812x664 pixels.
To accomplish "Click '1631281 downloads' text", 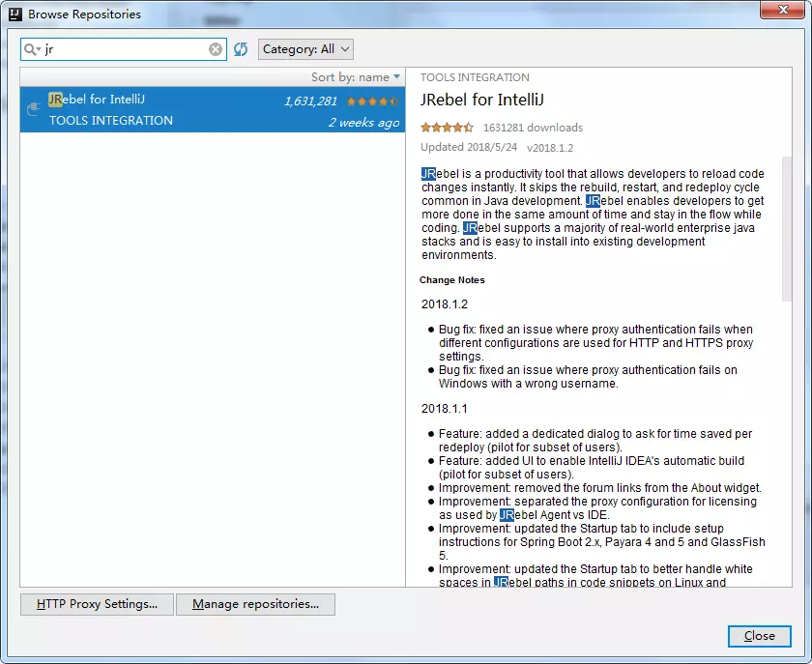I will (x=533, y=128).
